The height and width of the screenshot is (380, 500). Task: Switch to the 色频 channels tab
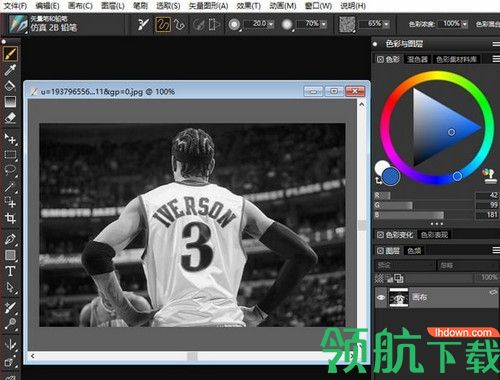[414, 250]
